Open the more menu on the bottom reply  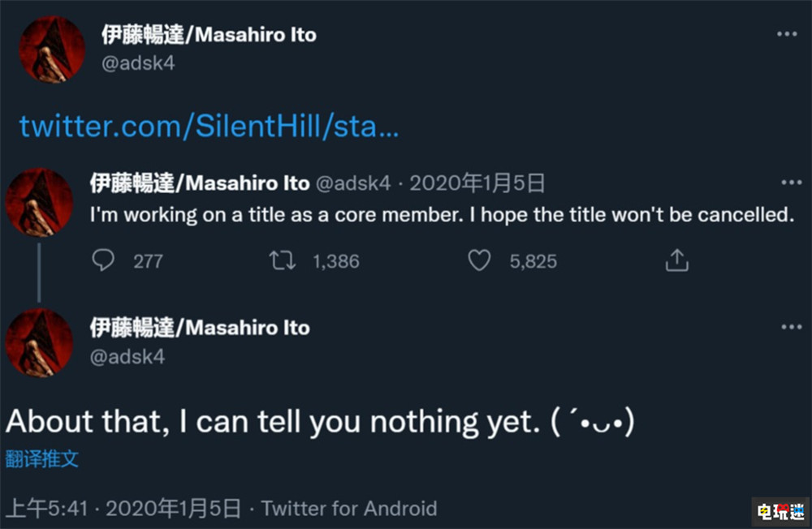790,327
